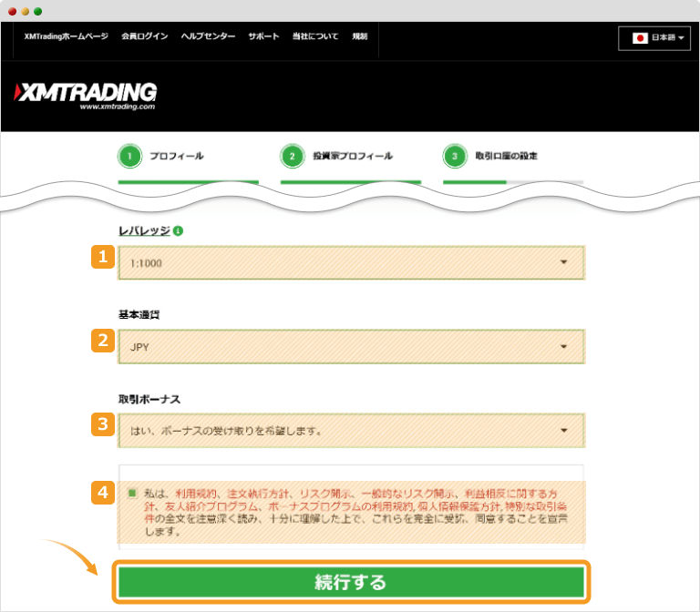The width and height of the screenshot is (700, 612).
Task: Click the leverage info icon
Action: tap(178, 230)
